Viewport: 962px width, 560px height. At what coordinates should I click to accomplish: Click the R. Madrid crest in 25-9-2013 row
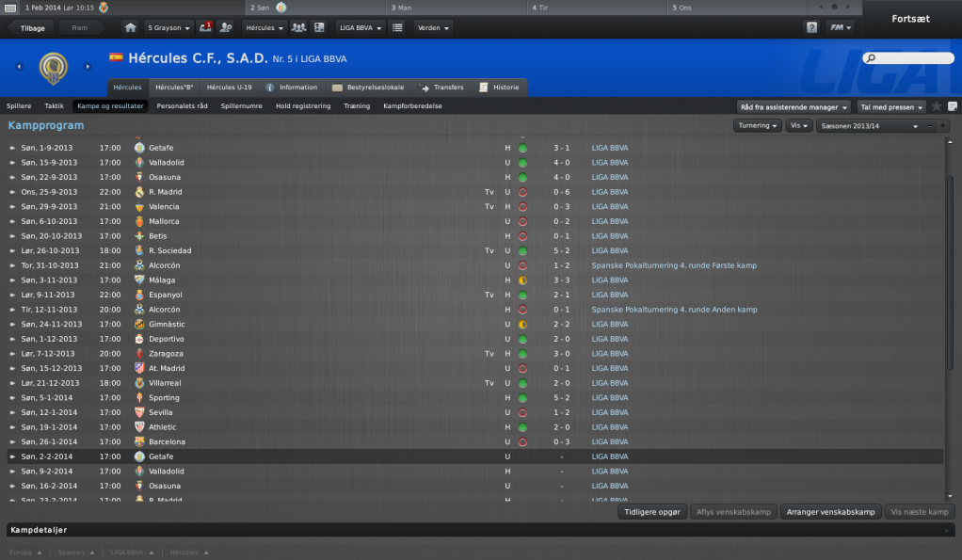pos(139,192)
